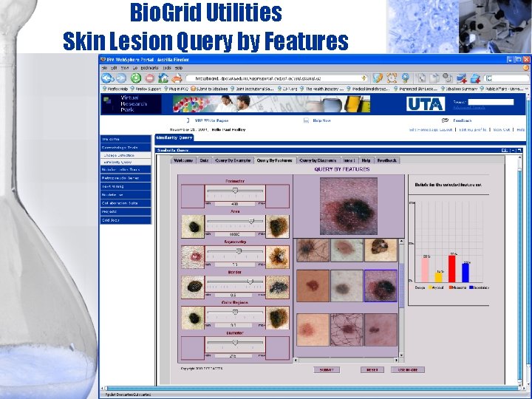Open Change Detection sidebar item
This screenshot has height=399, width=532.
[126, 155]
